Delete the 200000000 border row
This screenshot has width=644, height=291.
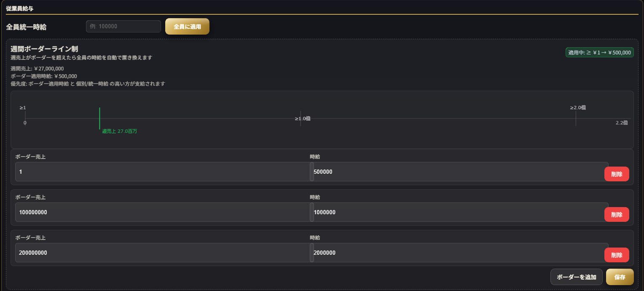point(616,255)
